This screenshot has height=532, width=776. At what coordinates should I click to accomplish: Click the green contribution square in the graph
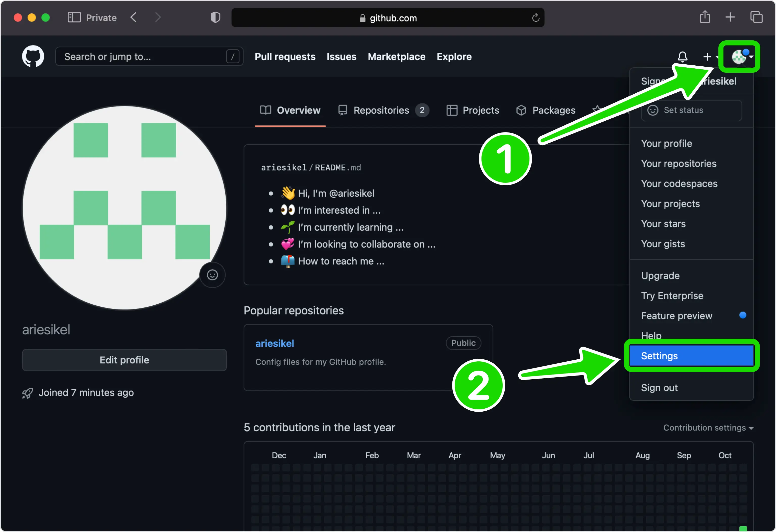click(743, 529)
